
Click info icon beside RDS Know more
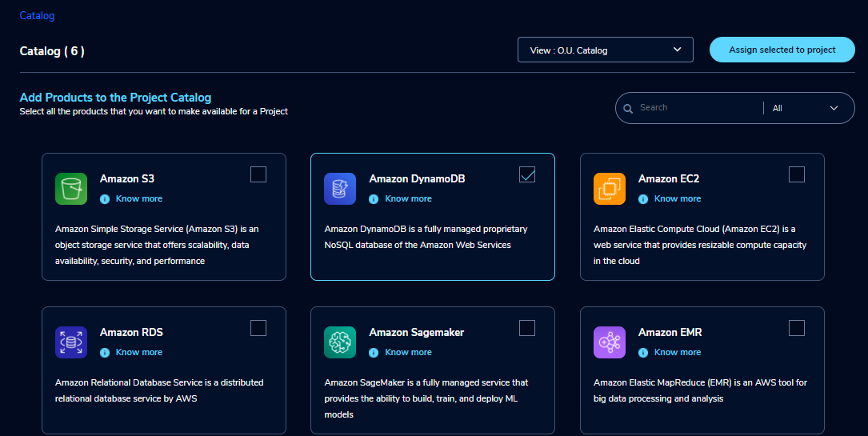click(x=105, y=353)
